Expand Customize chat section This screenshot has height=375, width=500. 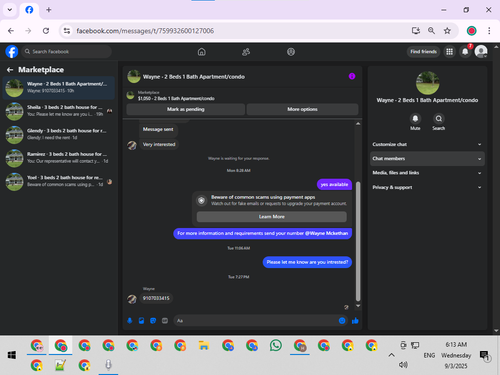tap(427, 144)
